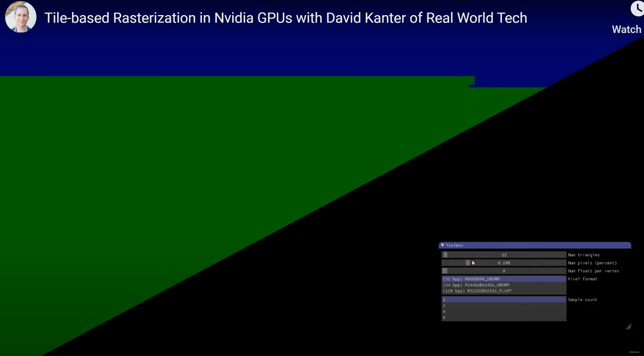The image size is (644, 356).
Task: Click the Watch label near the clock icon
Action: (626, 29)
